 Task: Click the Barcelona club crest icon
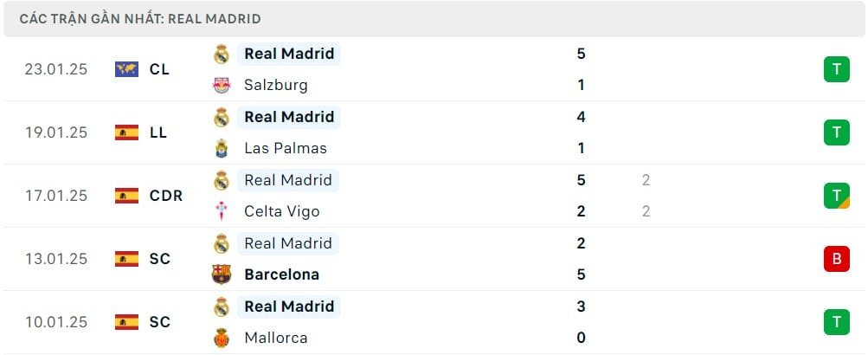[222, 274]
